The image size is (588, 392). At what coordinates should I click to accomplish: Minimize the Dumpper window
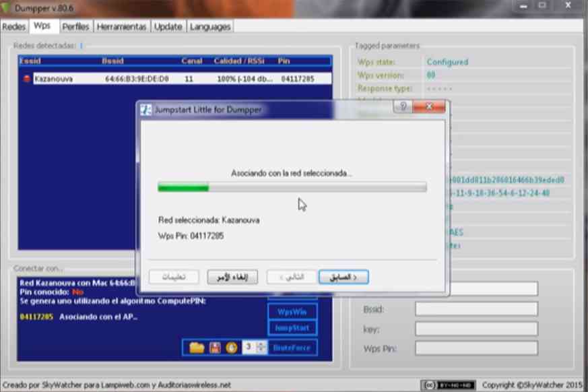523,6
